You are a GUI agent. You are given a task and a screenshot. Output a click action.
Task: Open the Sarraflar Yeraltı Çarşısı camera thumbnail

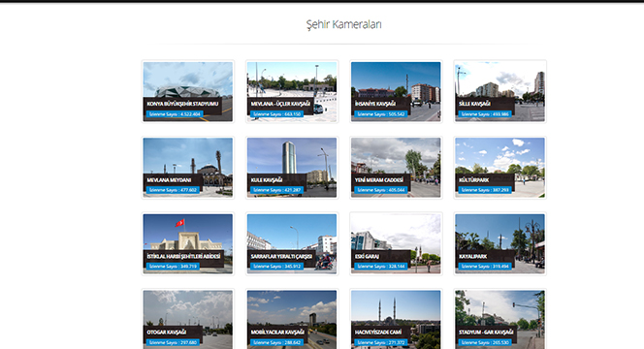pos(292,244)
